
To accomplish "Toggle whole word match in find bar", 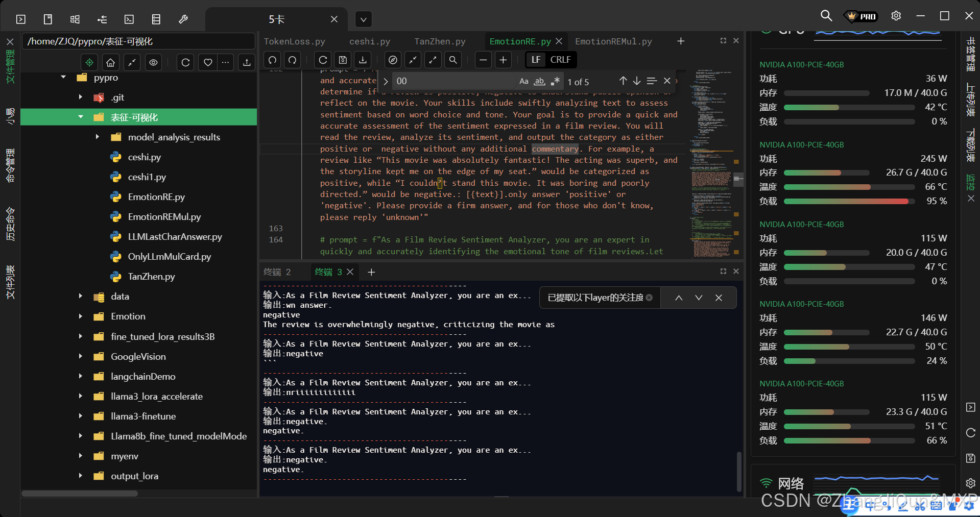I will 540,81.
